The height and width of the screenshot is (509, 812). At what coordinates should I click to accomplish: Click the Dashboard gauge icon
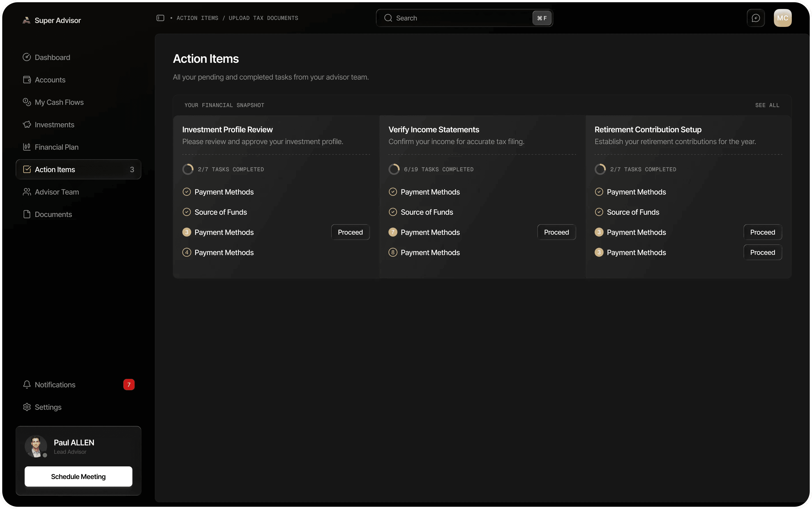pos(27,57)
